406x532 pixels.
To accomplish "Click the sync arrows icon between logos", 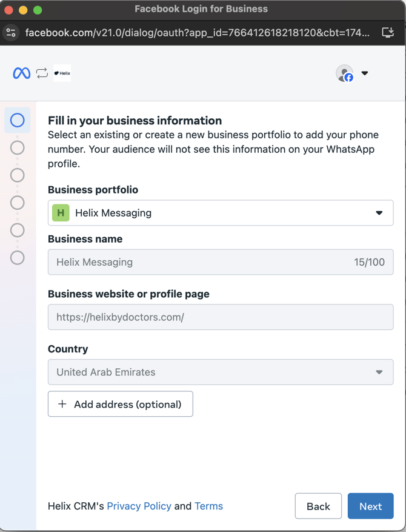I will click(42, 73).
